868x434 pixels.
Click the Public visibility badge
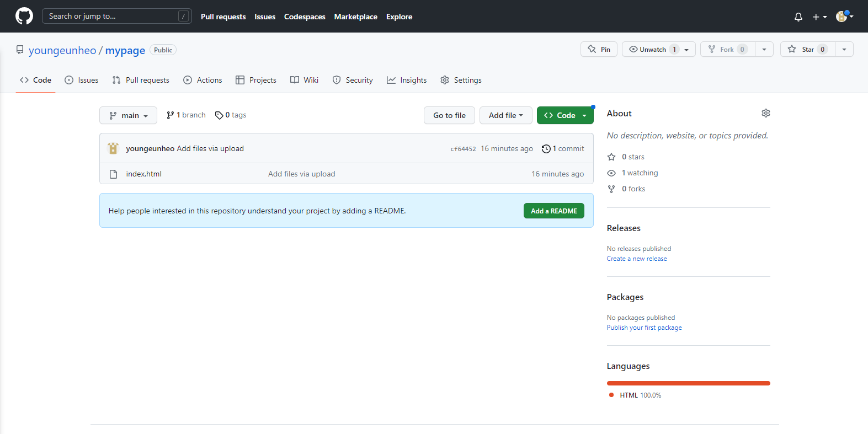(163, 50)
